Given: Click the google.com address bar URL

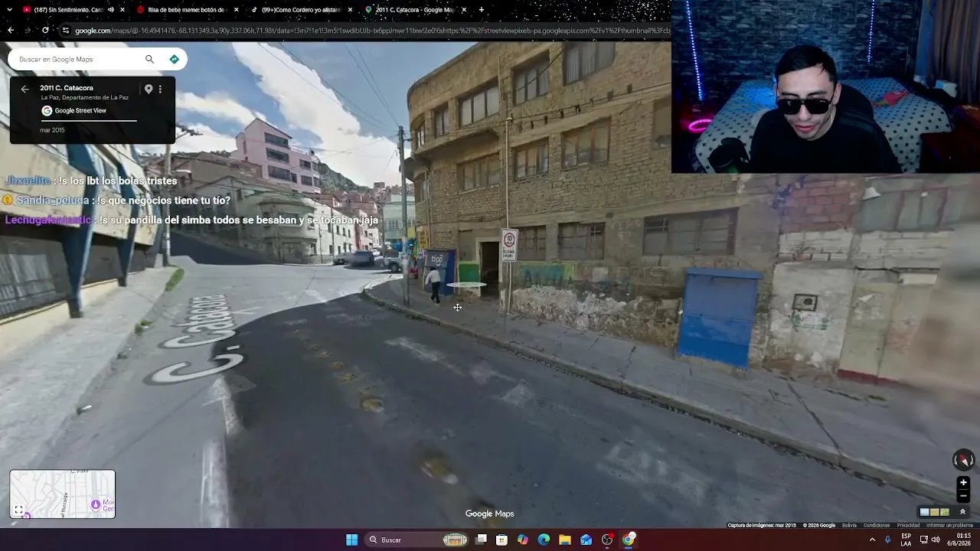Looking at the screenshot, I should [x=372, y=31].
